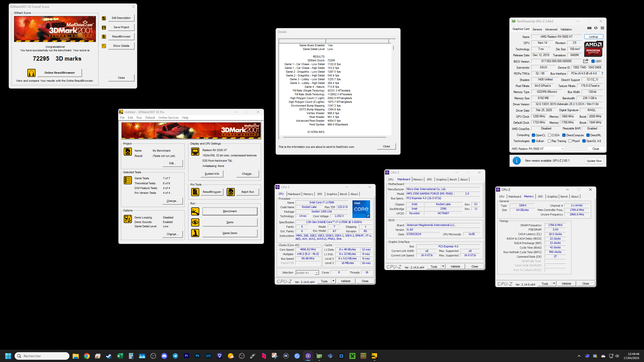Open Telegram from the taskbar
This screenshot has height=362, width=644.
(x=175, y=356)
